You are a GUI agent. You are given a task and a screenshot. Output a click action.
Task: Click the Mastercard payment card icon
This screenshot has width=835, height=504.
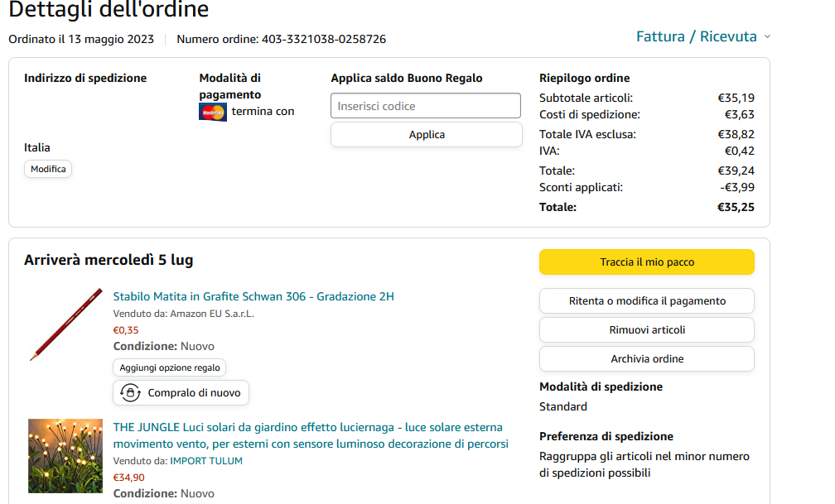pyautogui.click(x=213, y=112)
